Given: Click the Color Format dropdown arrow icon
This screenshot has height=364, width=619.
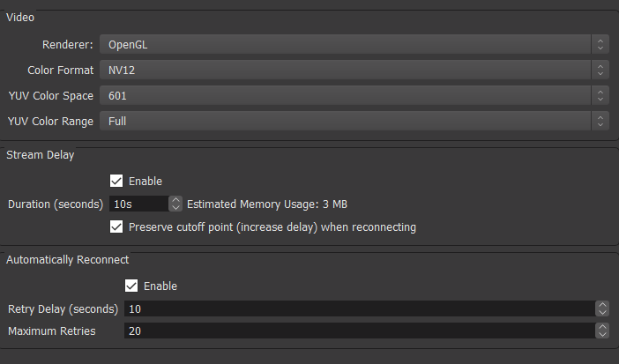Looking at the screenshot, I should click(x=600, y=71).
